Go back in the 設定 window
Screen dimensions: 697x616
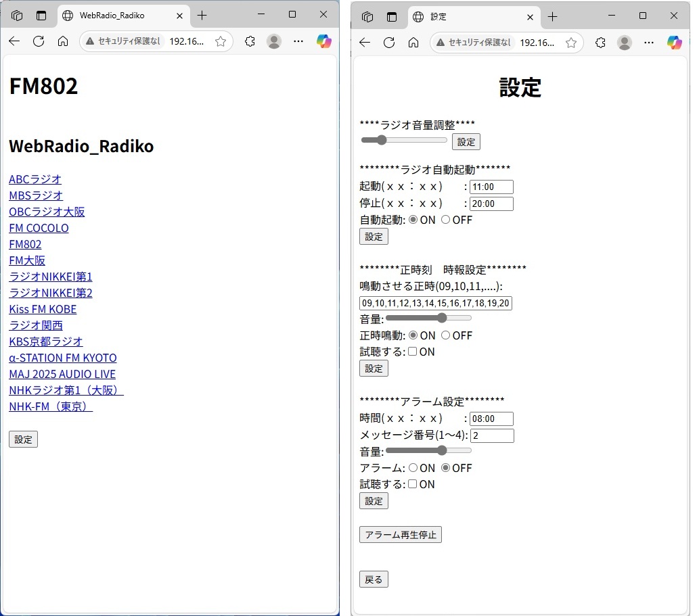[x=365, y=43]
